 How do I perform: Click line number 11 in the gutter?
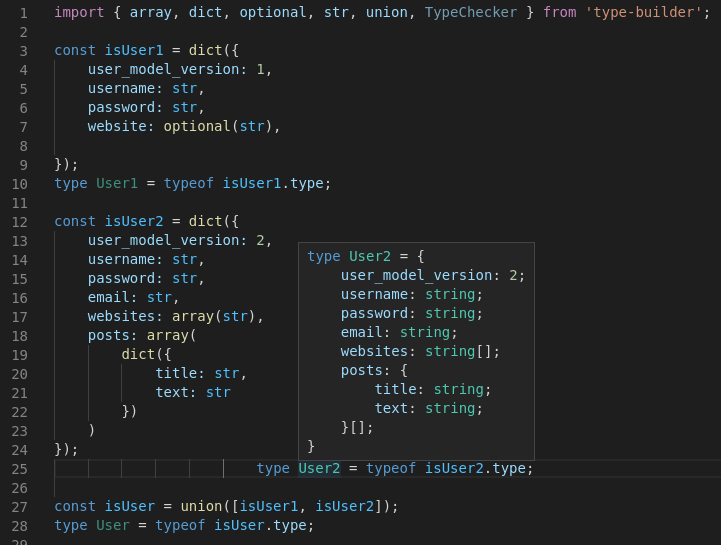click(19, 203)
